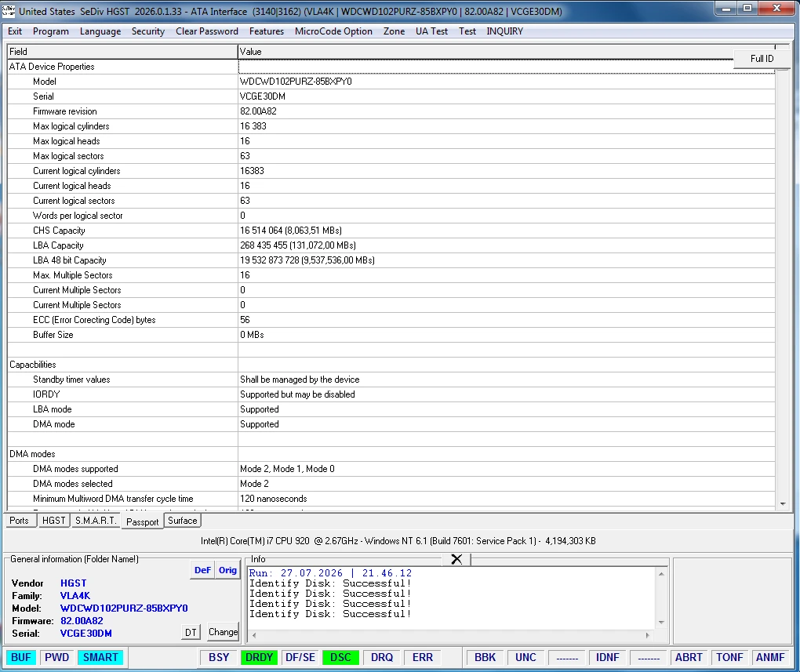Open the UA Test menu

[x=431, y=31]
